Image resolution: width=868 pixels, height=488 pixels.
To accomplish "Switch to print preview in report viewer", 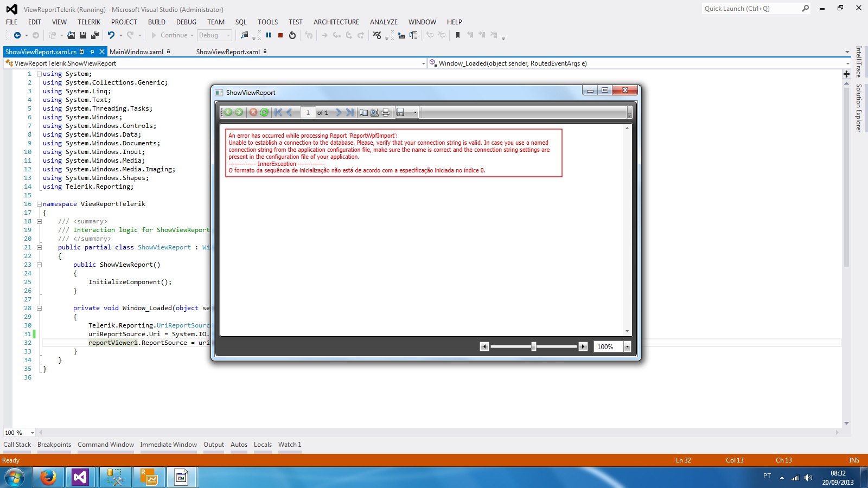I will click(x=374, y=112).
